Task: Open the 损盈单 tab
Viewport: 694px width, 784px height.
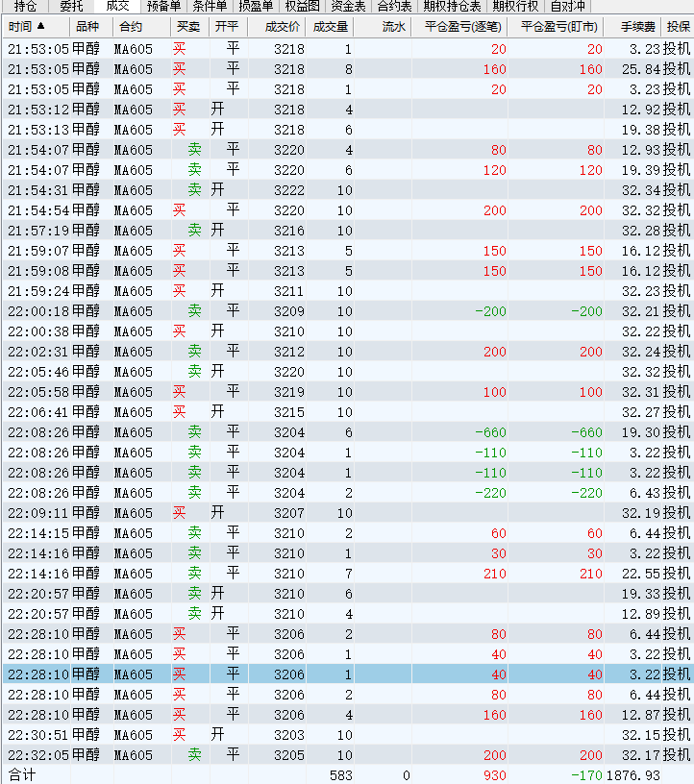Action: pyautogui.click(x=256, y=6)
